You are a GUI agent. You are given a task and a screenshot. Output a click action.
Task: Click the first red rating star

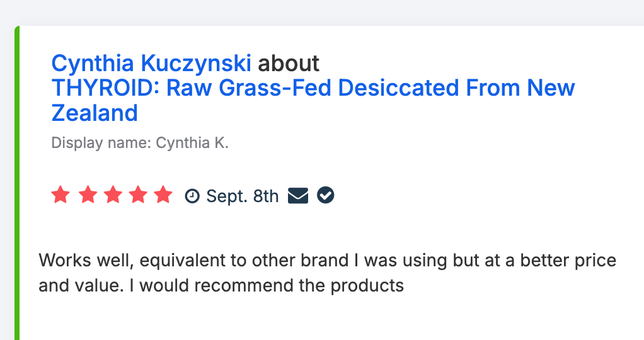[x=60, y=195]
